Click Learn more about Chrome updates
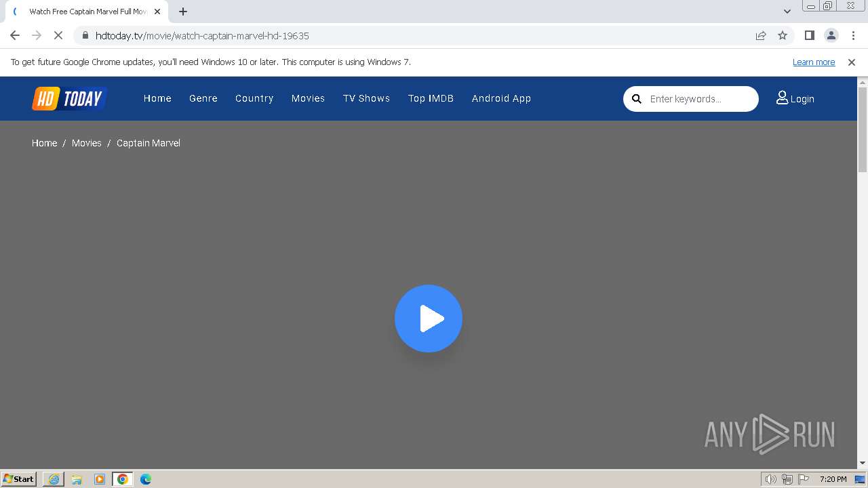Screen dimensions: 868x488 (814, 62)
